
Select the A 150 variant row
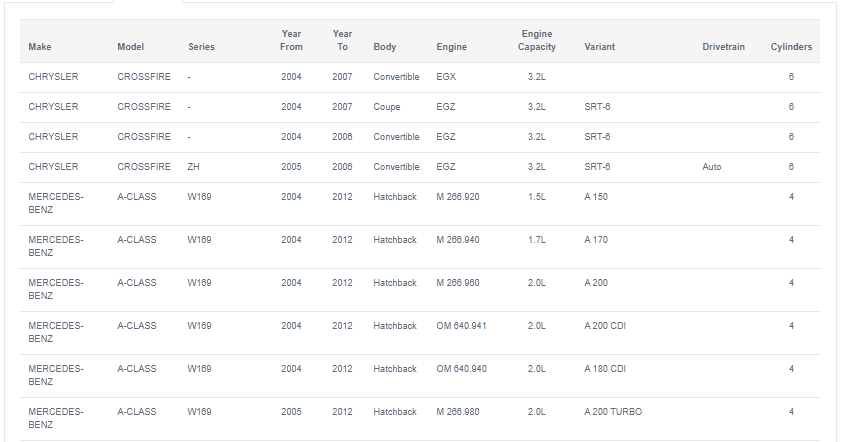click(x=420, y=204)
